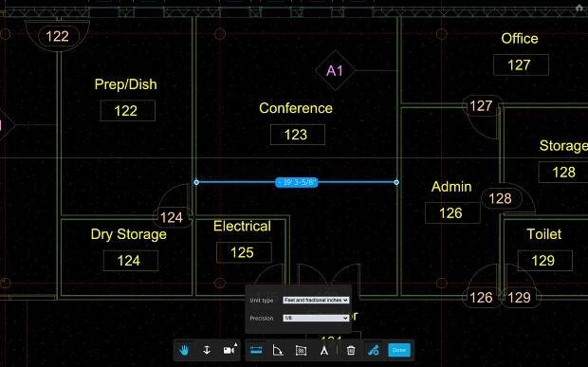This screenshot has height=367, width=588.
Task: Open the Unit type dropdown
Action: pos(316,300)
